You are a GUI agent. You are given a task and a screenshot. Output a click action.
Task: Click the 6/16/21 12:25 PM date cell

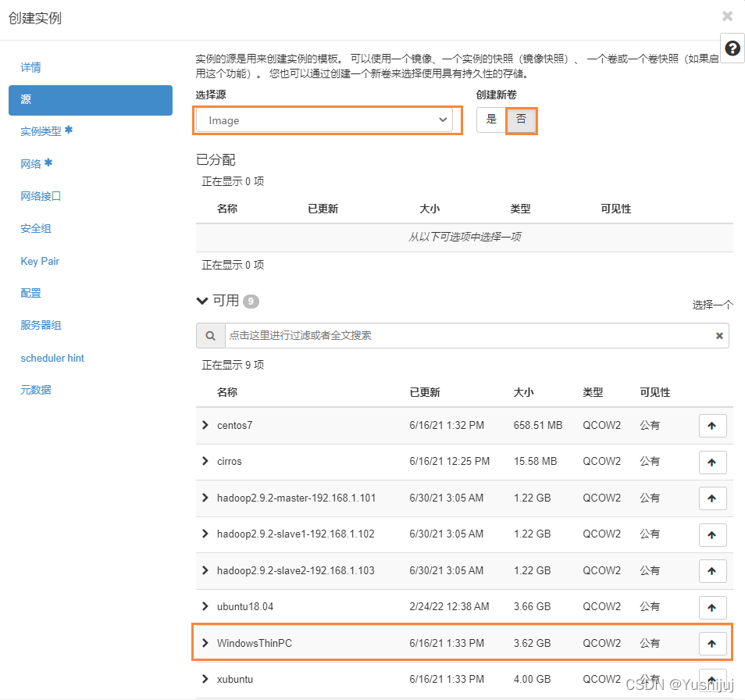[450, 462]
